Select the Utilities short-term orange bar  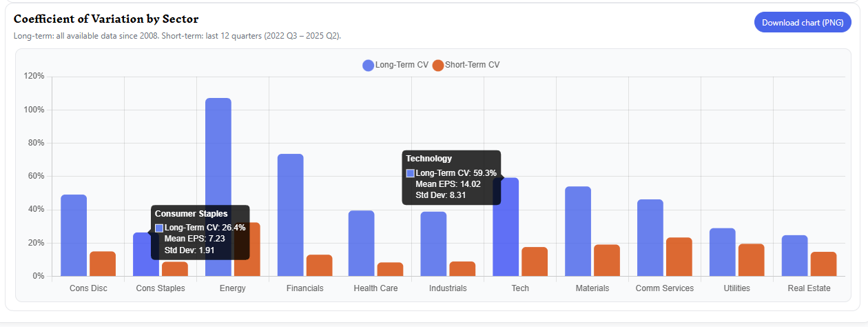pyautogui.click(x=752, y=260)
